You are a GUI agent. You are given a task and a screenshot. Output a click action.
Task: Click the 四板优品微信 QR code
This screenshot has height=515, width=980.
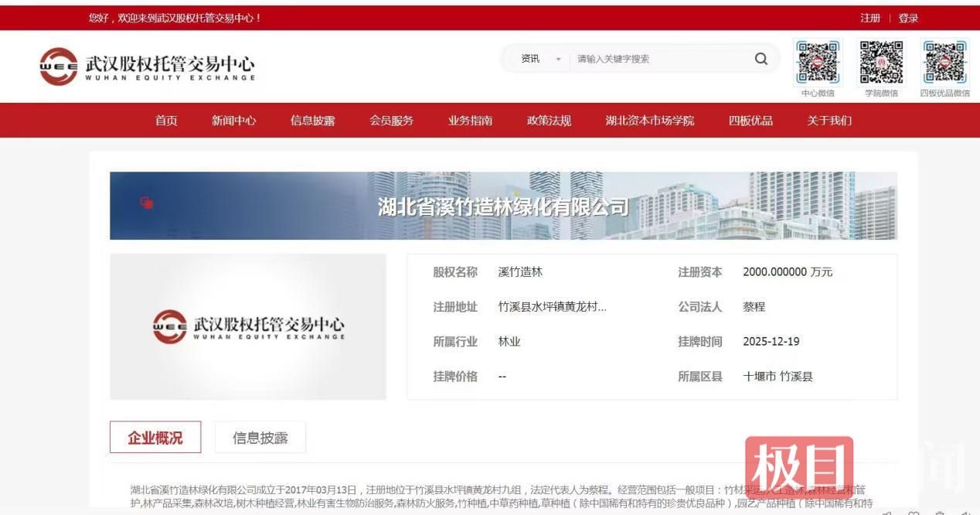pyautogui.click(x=944, y=63)
